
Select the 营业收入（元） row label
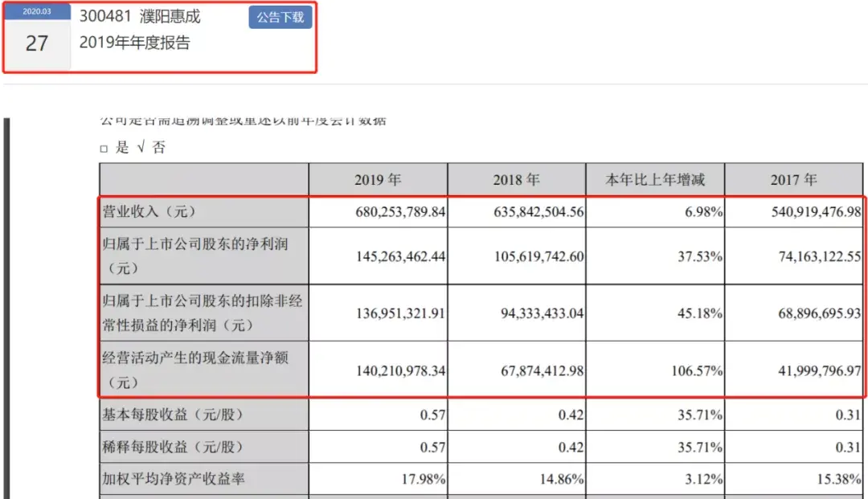[149, 212]
